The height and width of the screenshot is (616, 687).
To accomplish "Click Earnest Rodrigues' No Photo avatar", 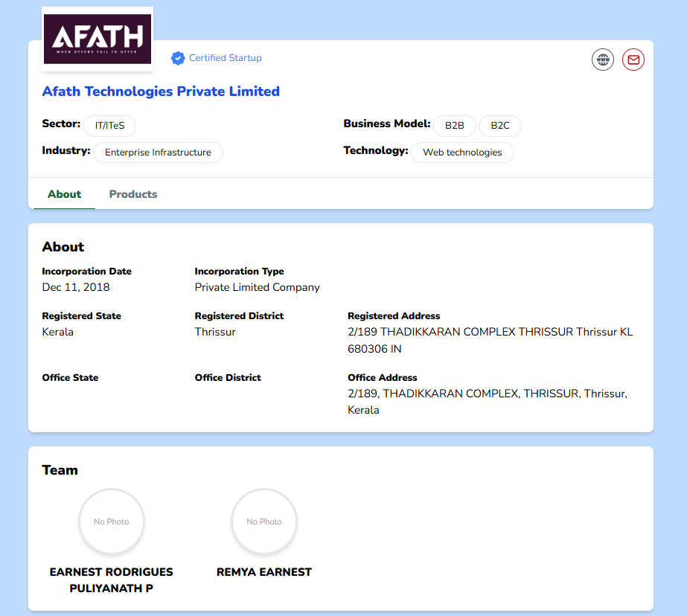I will tap(112, 522).
